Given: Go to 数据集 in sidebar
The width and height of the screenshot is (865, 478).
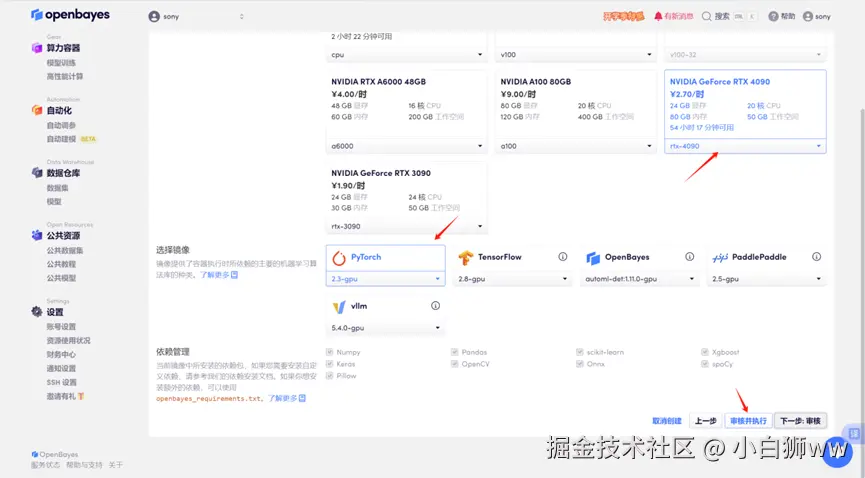Looking at the screenshot, I should 57,188.
